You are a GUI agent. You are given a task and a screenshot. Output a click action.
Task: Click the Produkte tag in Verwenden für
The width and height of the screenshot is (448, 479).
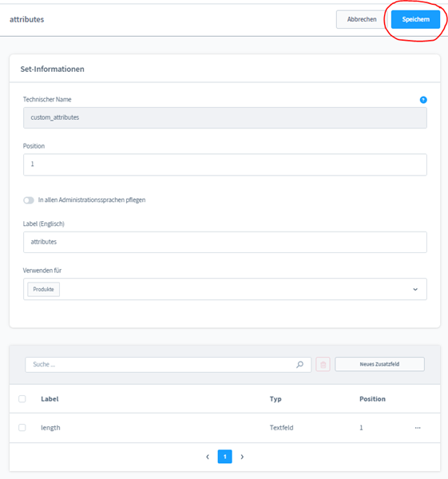click(x=43, y=289)
